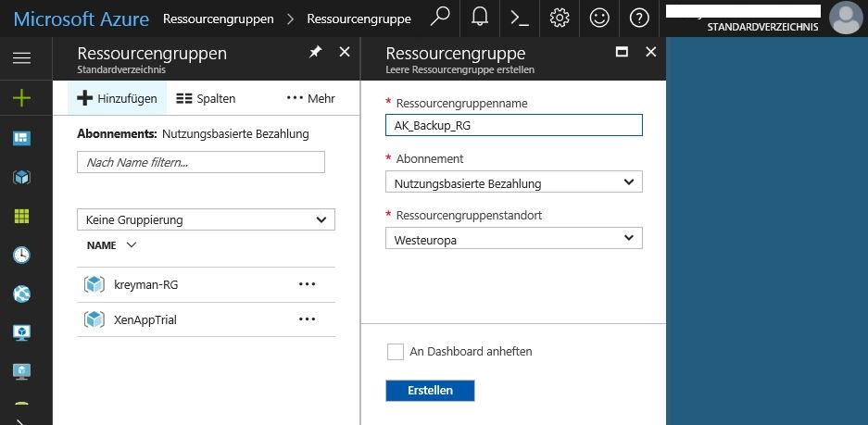868x425 pixels.
Task: Click the NAME column header
Action: (101, 245)
